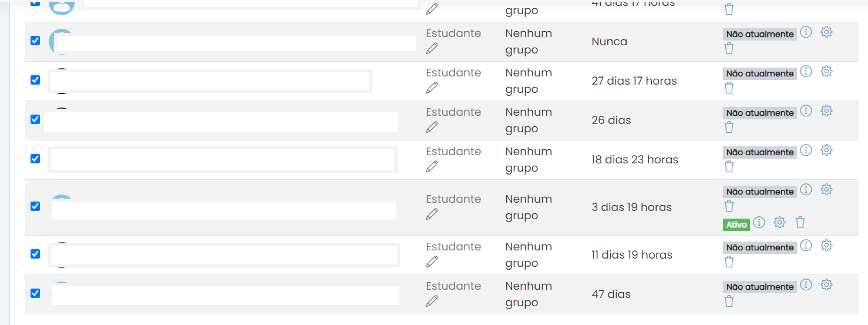Click Não atualmente badge in the 26 dias row
Screen dimensions: 868x325
[x=760, y=113]
